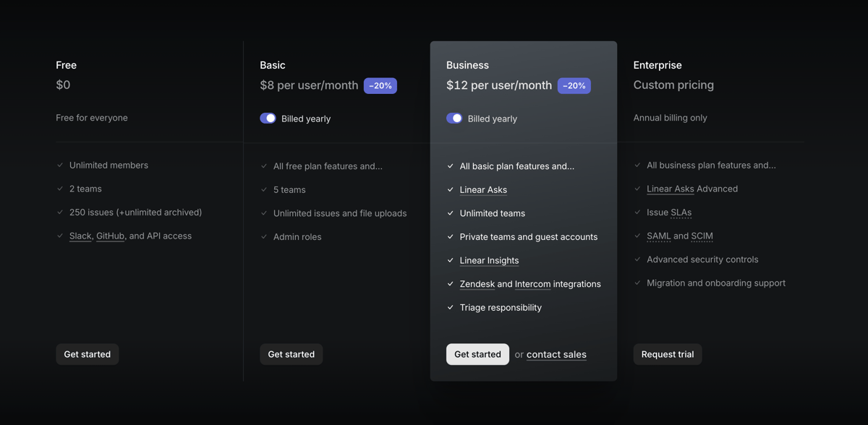
Task: Click the checkmark next to Admin roles
Action: point(264,236)
